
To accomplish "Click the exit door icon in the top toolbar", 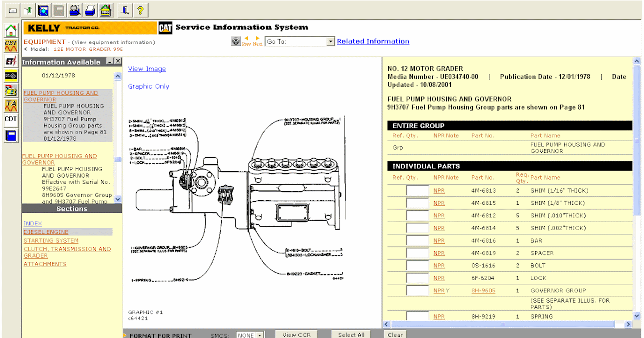I will (x=125, y=10).
